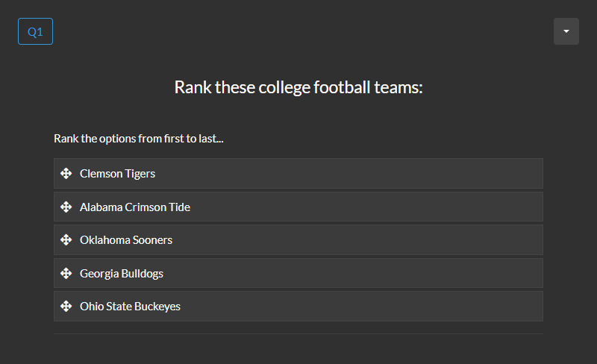Select the Alabama Crimson Tide text label
597x364 pixels.
pyautogui.click(x=135, y=207)
